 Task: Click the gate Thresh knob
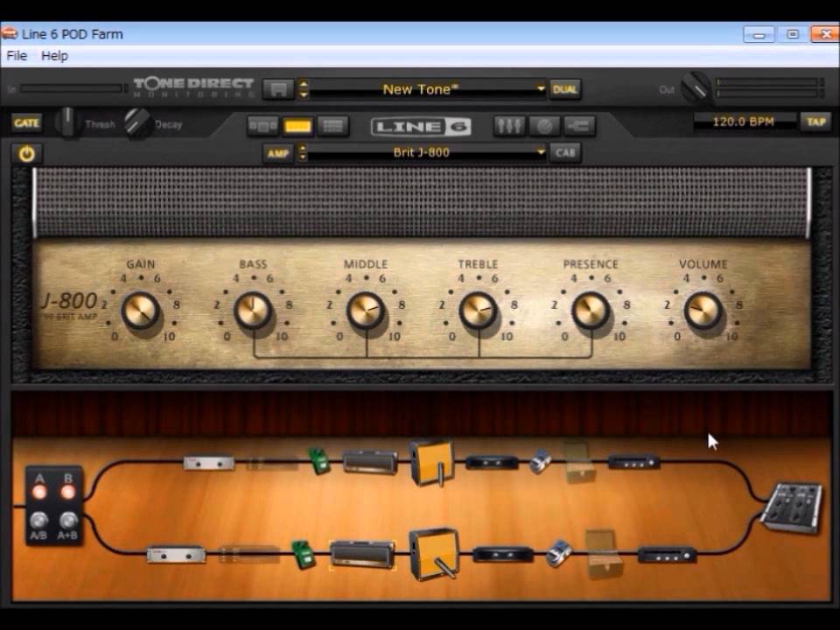[x=67, y=122]
